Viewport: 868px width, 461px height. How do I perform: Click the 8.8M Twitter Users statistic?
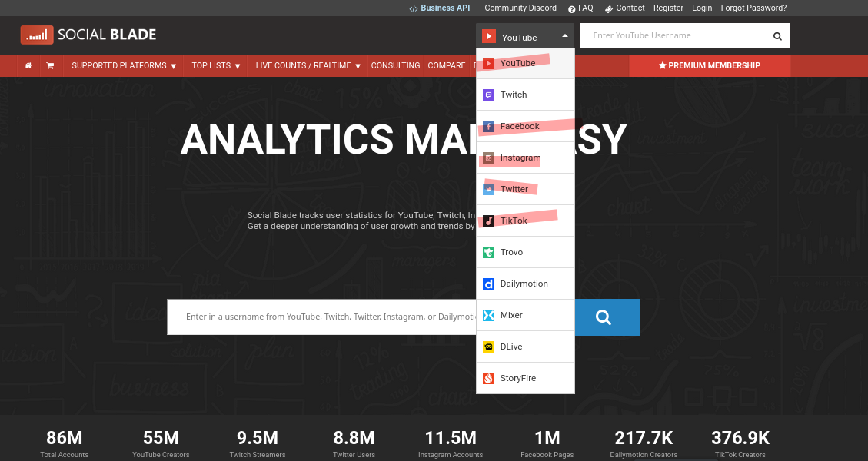click(354, 444)
